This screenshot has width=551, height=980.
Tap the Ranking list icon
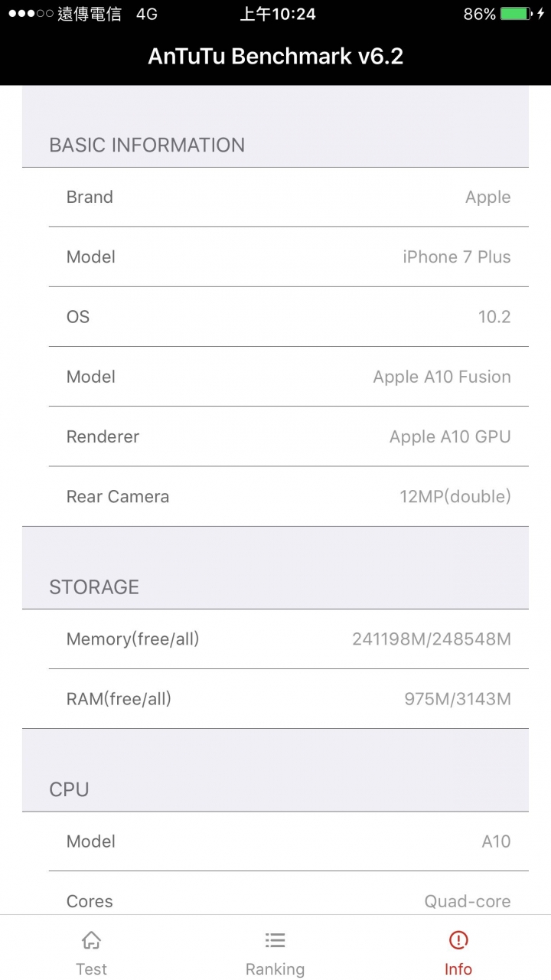click(275, 939)
